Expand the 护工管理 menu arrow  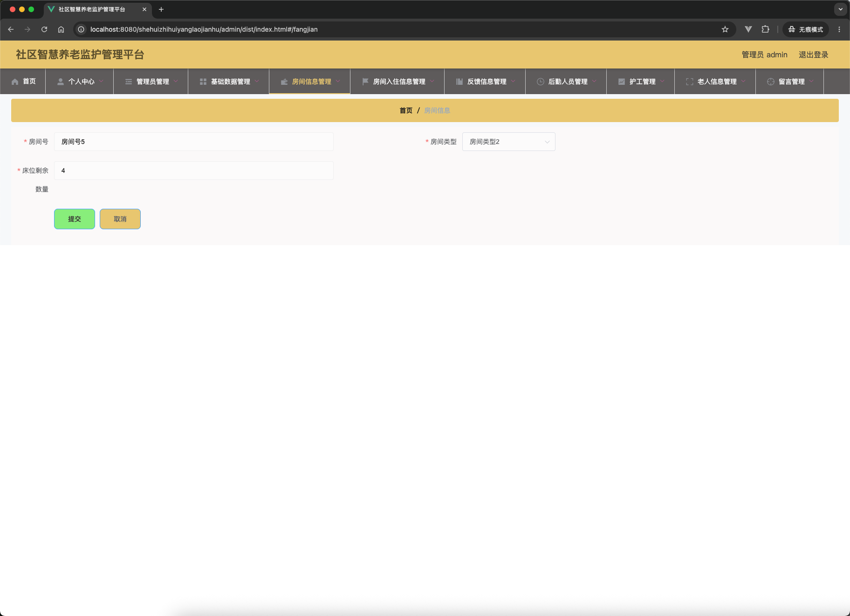[662, 81]
